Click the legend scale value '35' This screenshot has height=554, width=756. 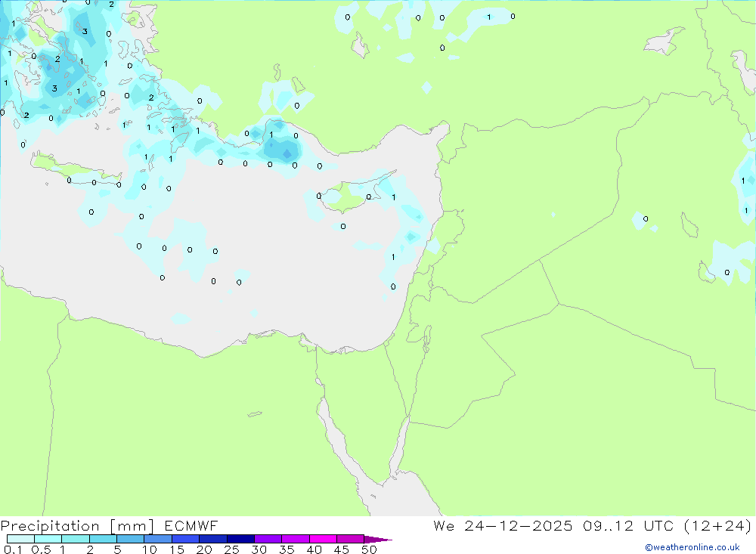[287, 549]
